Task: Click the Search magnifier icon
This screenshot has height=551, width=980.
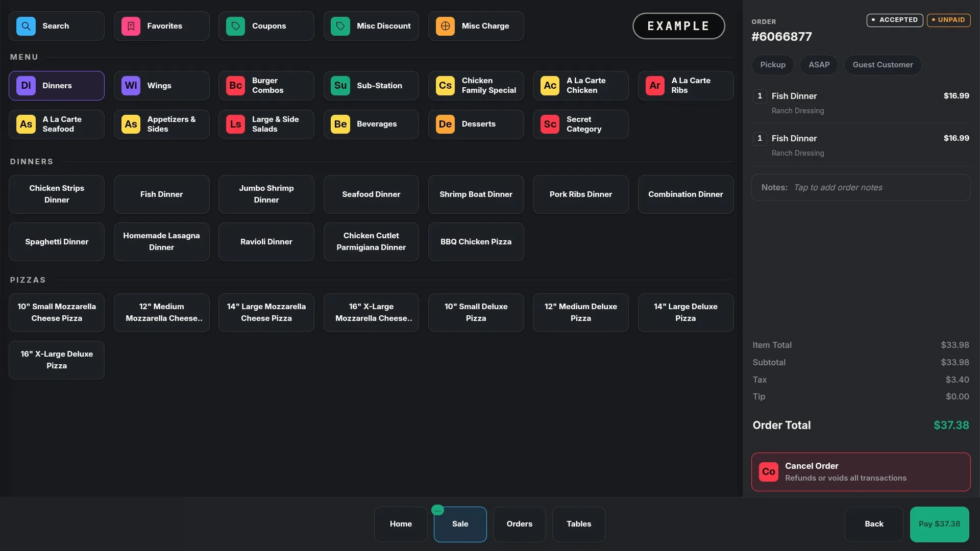Action: tap(26, 26)
